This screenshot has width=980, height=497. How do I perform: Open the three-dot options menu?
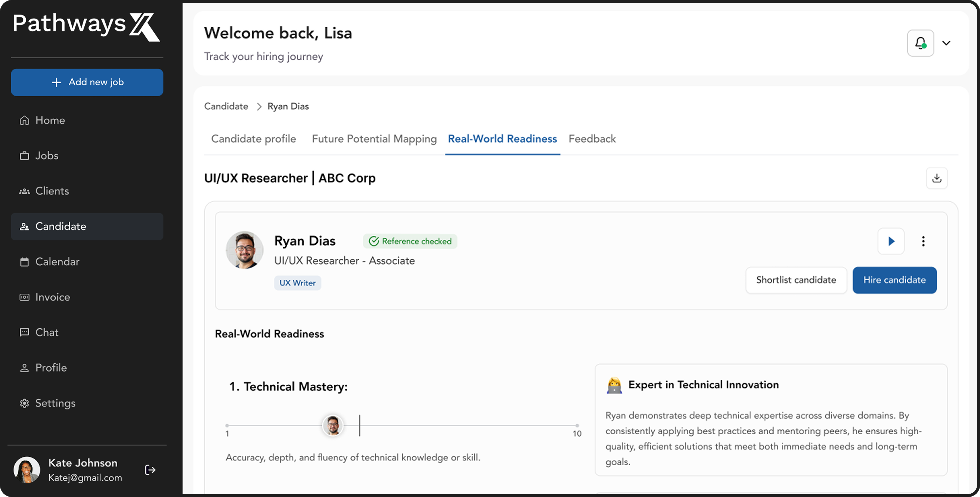click(923, 241)
